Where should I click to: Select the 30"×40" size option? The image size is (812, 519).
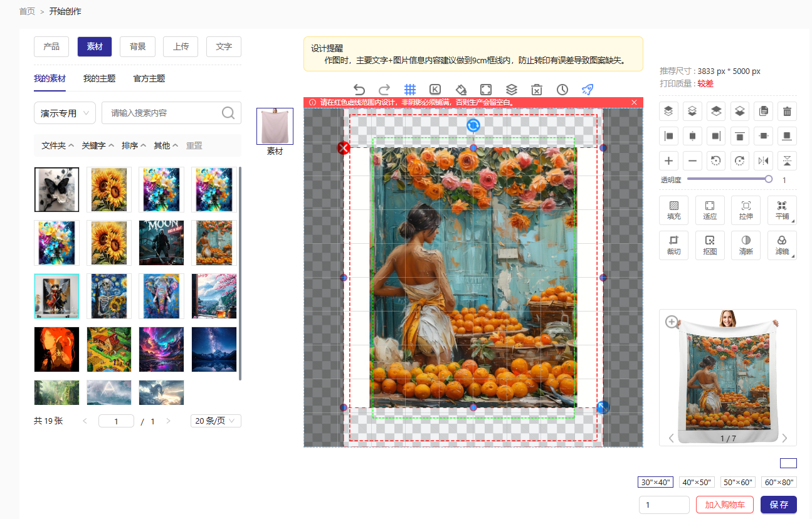655,482
